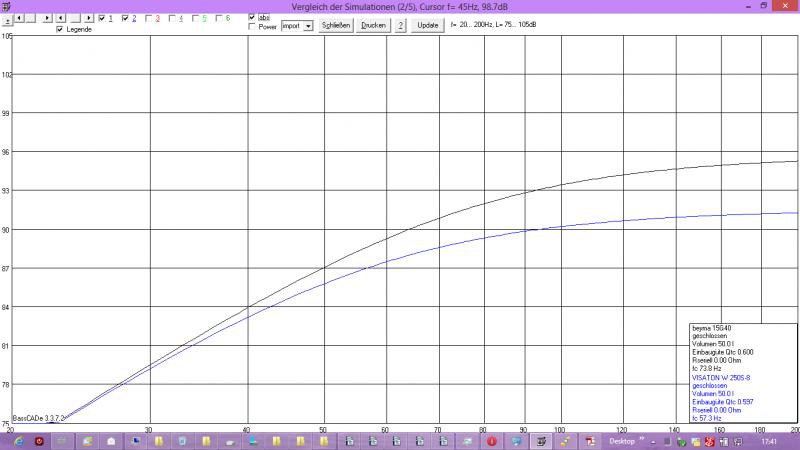This screenshot has width=800, height=450.
Task: Uncheck curve 1 checkbox
Action: tap(102, 18)
